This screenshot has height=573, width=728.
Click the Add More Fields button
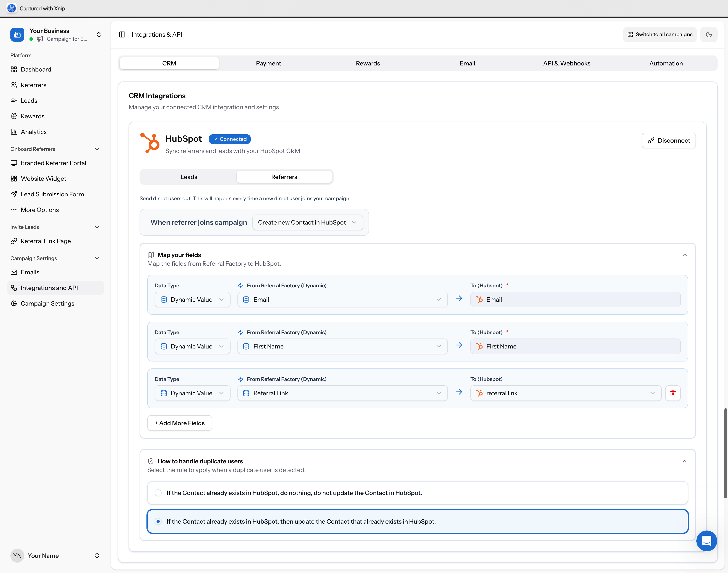179,423
